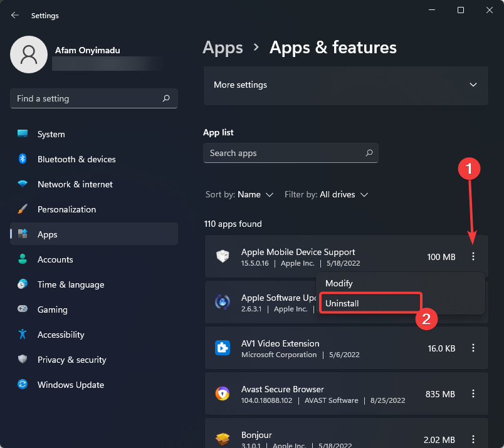Click into the Search apps field
Viewport: 504px width, 448px height.
(291, 153)
